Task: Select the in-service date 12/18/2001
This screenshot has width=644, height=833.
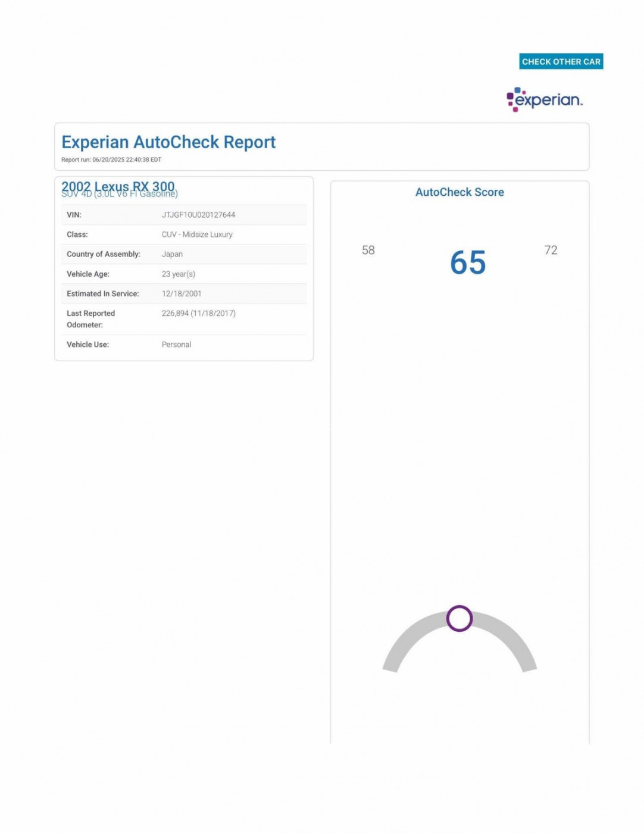Action: click(182, 293)
